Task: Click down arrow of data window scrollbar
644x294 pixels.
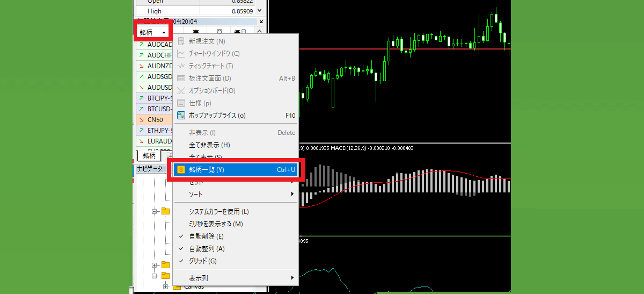Action: 260,11
